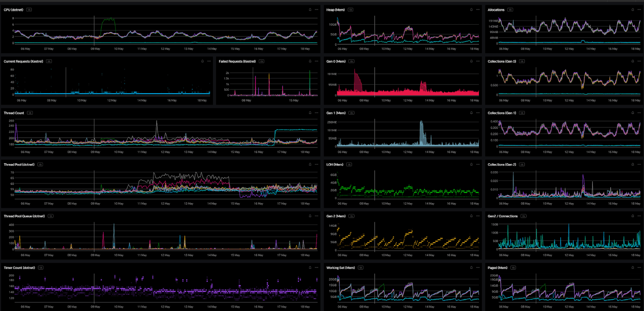The height and width of the screenshot is (311, 644).
Task: Click the bell icon on Failed Requests (Kestrel)
Action: point(310,61)
